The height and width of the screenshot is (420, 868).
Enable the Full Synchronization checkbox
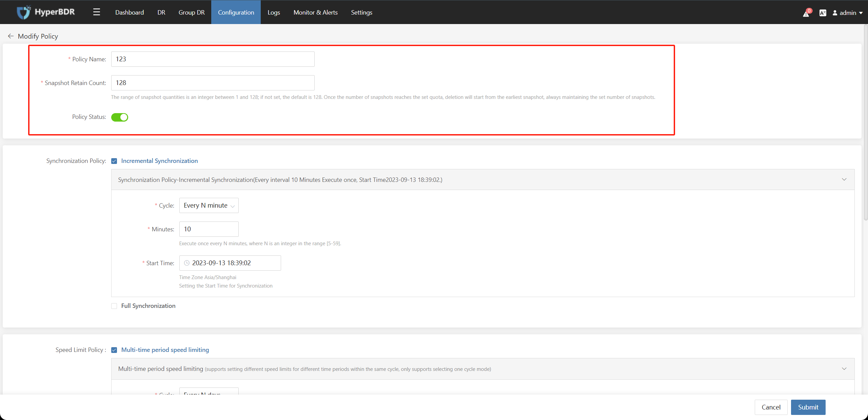[114, 306]
